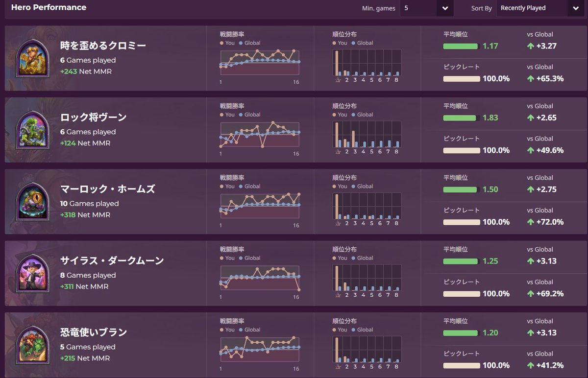588x378 pixels.
Task: Click the 8 Games played text
Action: pos(88,275)
